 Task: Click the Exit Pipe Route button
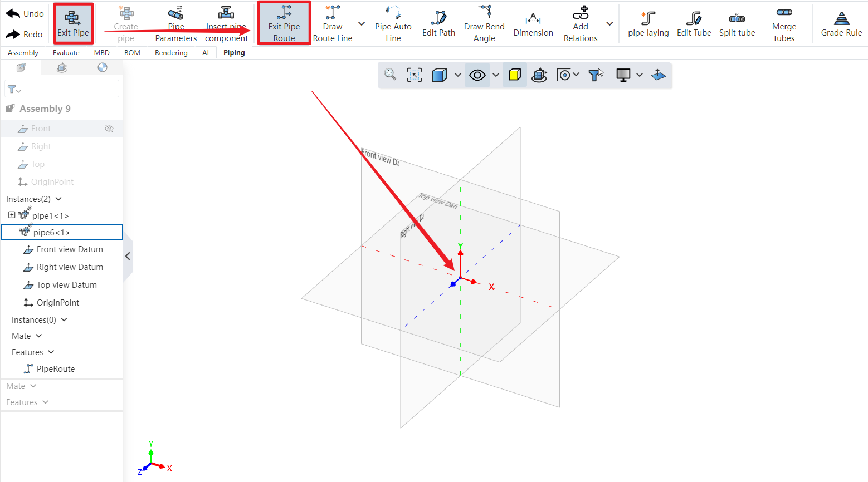click(284, 24)
